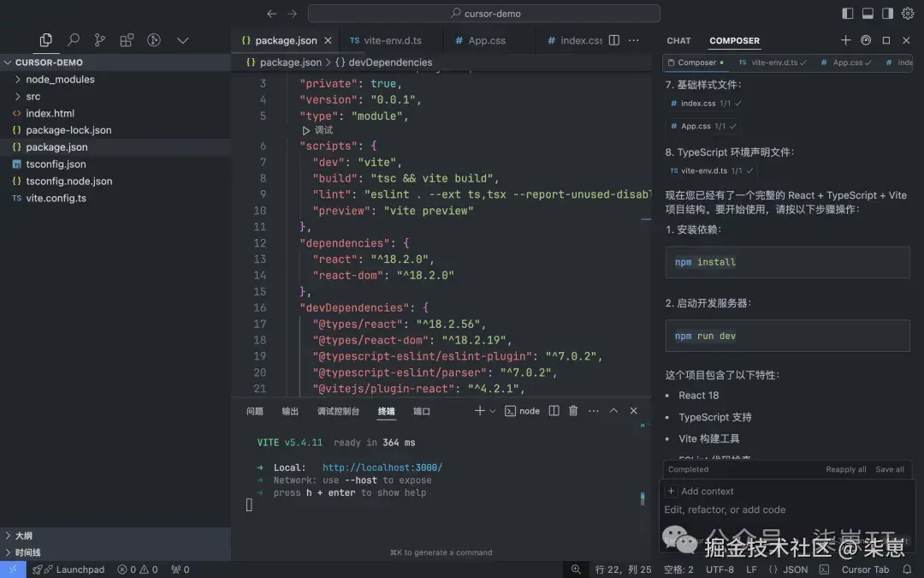Click the Add context button
The width and height of the screenshot is (924, 578).
point(700,492)
